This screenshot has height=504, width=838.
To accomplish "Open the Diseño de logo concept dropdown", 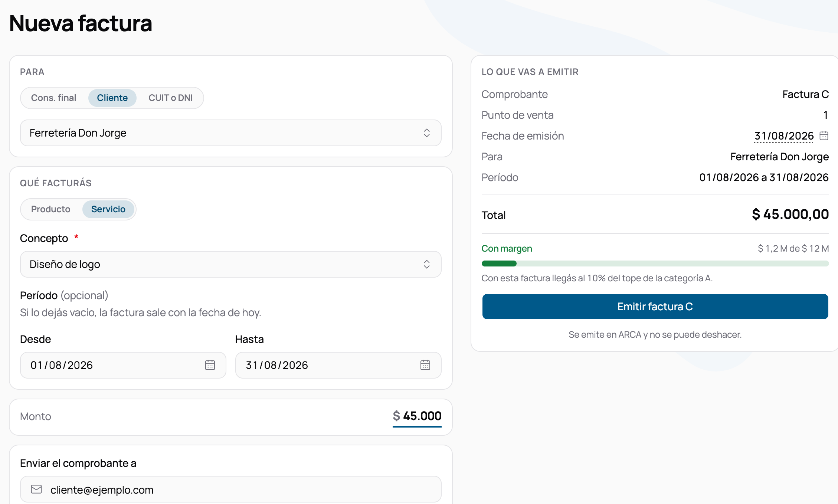I will tap(230, 264).
